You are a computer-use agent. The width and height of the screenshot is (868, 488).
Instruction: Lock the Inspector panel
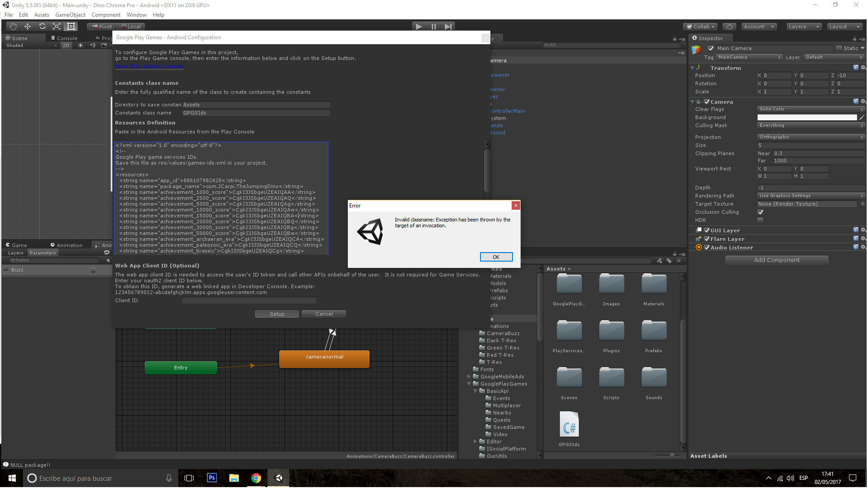click(854, 39)
